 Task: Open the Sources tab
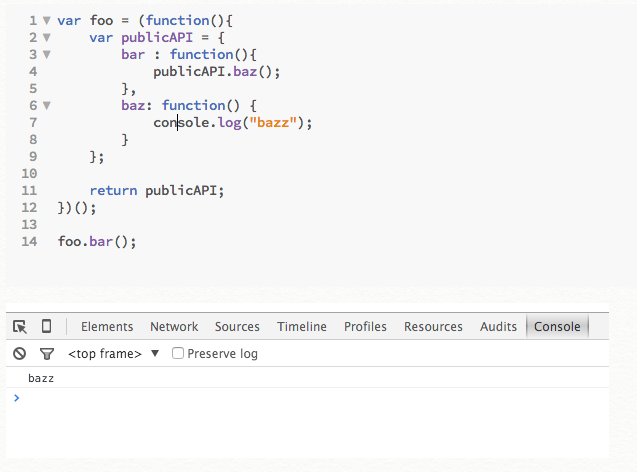click(x=237, y=327)
